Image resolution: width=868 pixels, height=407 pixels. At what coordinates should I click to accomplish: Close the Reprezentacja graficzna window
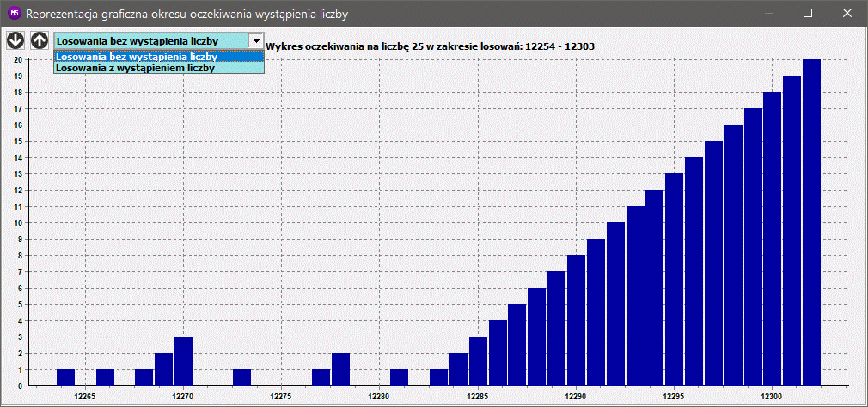[847, 14]
